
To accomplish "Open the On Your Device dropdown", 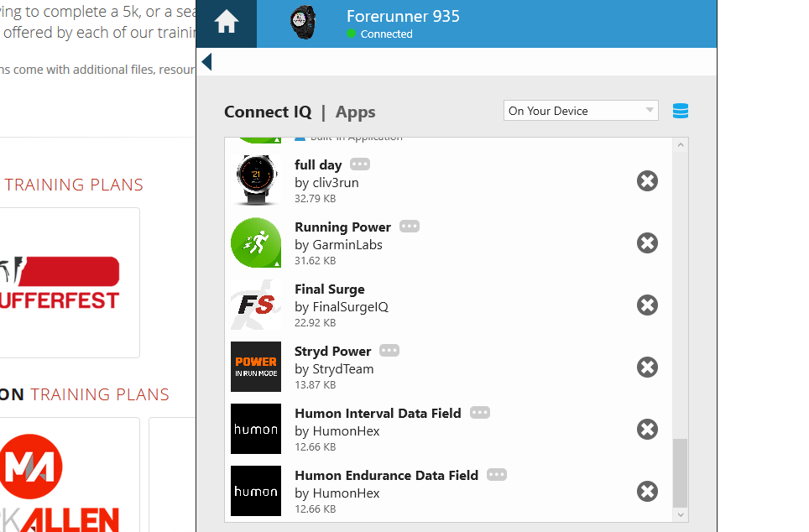I will pyautogui.click(x=581, y=111).
